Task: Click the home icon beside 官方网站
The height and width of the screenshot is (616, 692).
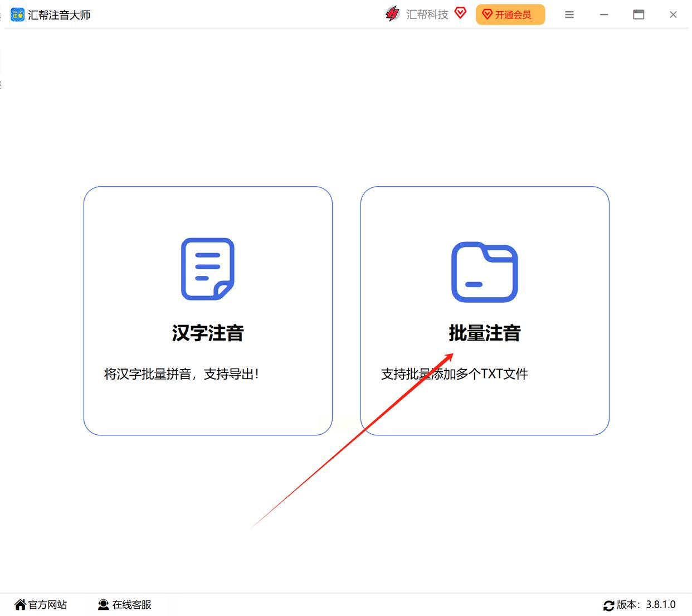Action: [21, 605]
